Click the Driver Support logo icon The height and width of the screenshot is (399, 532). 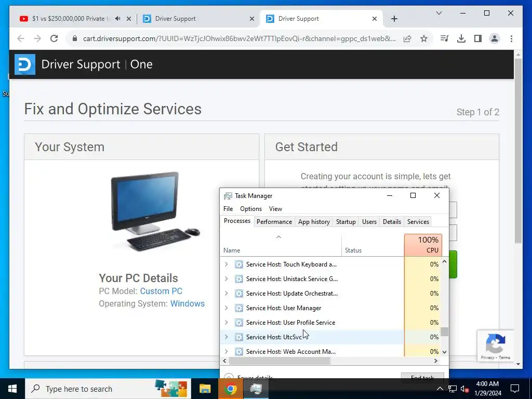pos(25,64)
